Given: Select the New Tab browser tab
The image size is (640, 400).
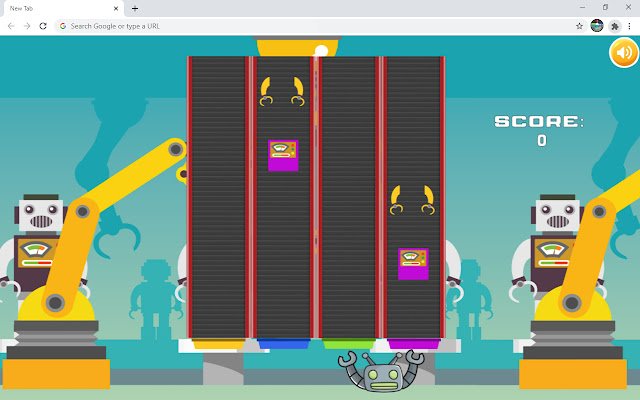Looking at the screenshot, I should point(62,9).
